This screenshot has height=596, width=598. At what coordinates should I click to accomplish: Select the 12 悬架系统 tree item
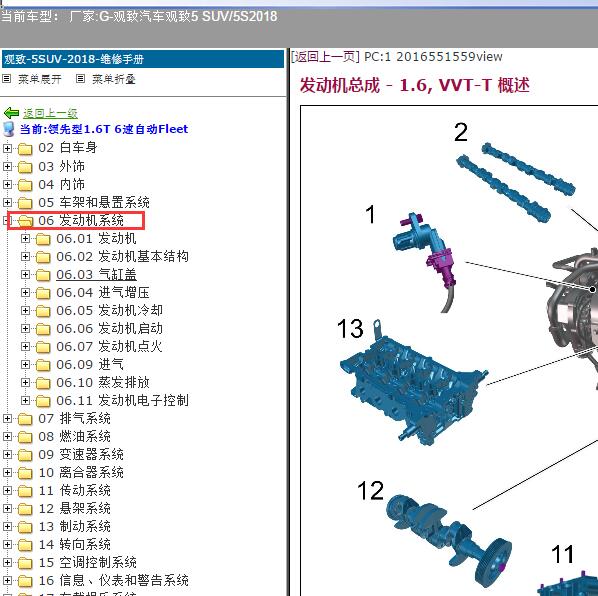coord(74,508)
